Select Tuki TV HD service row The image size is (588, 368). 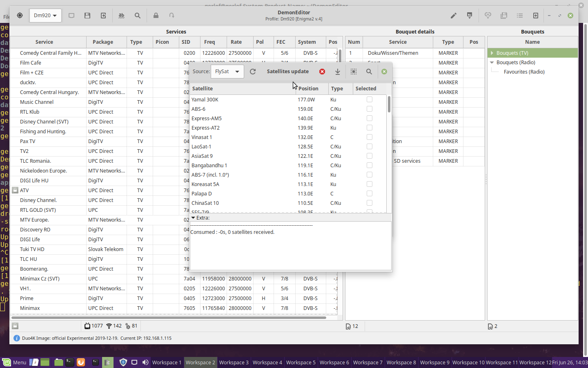click(x=100, y=249)
